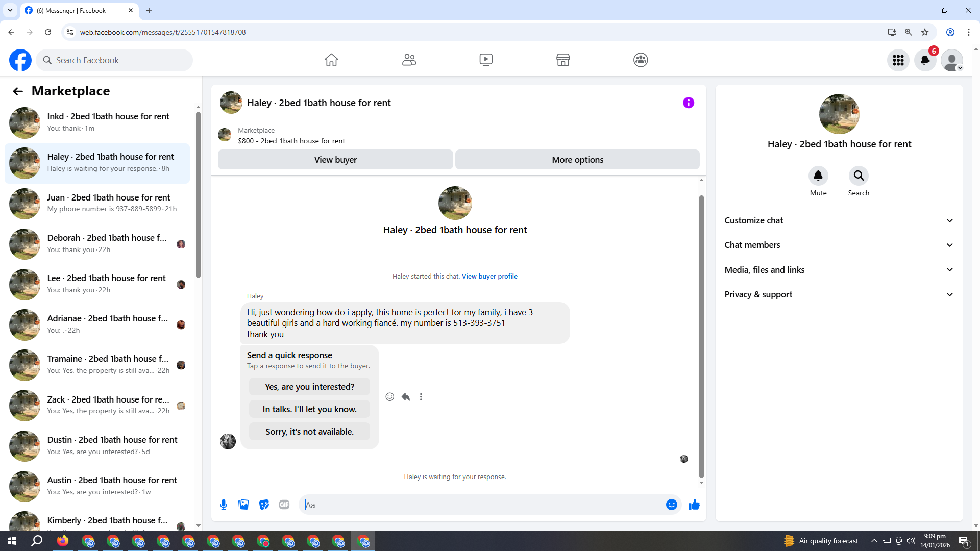Open the emoji picker in message box
Image resolution: width=980 pixels, height=551 pixels.
pyautogui.click(x=671, y=505)
